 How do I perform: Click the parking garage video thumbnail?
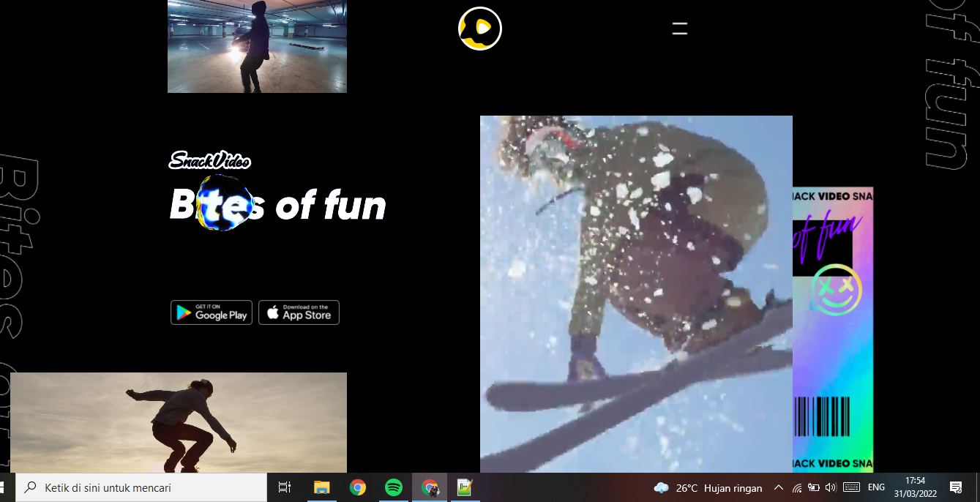point(257,46)
